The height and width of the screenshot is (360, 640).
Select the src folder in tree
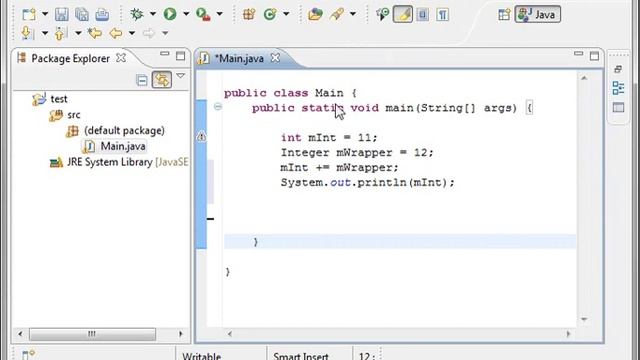tap(65, 115)
